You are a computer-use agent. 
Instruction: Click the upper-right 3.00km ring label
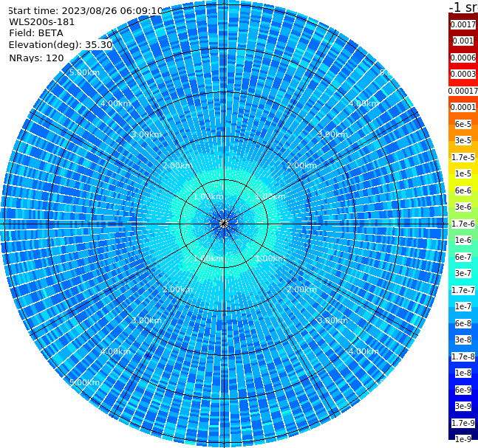point(332,134)
